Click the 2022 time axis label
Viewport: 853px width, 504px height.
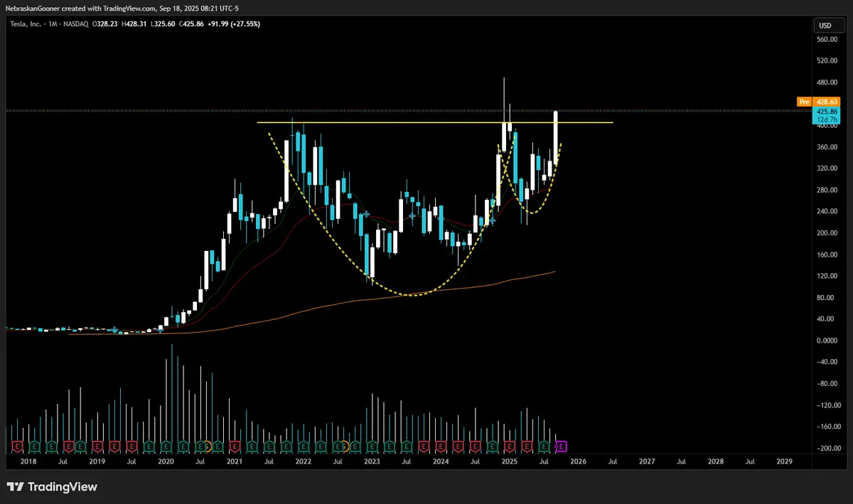(x=304, y=461)
